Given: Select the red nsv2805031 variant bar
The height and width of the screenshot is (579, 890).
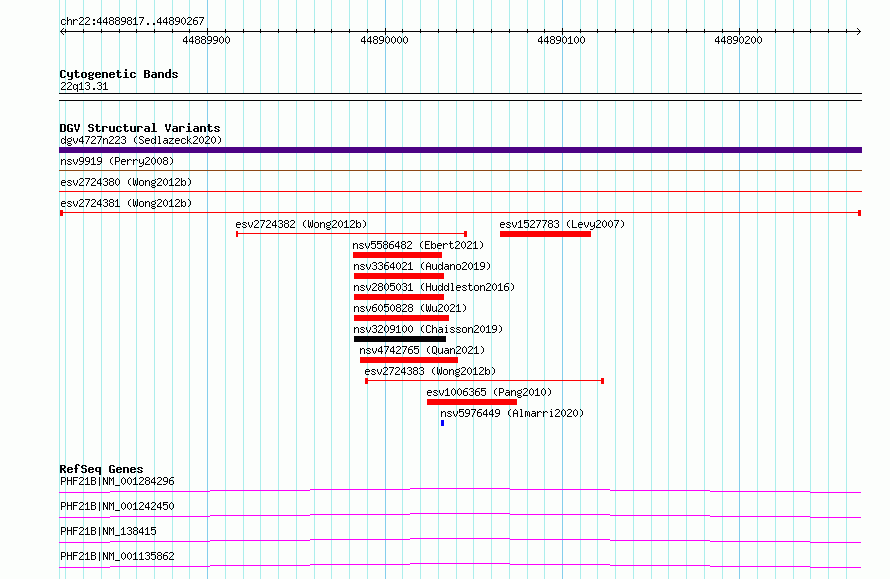Looking at the screenshot, I should pos(399,297).
